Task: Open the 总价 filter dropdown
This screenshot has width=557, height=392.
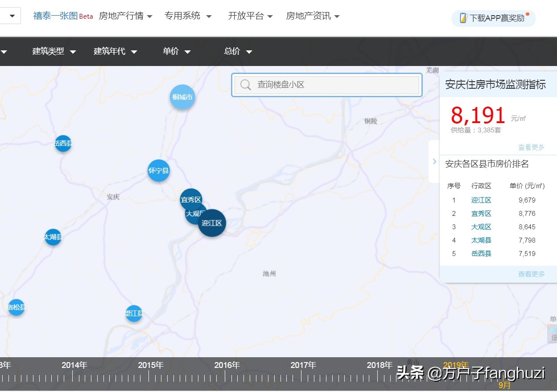Action: coord(238,52)
